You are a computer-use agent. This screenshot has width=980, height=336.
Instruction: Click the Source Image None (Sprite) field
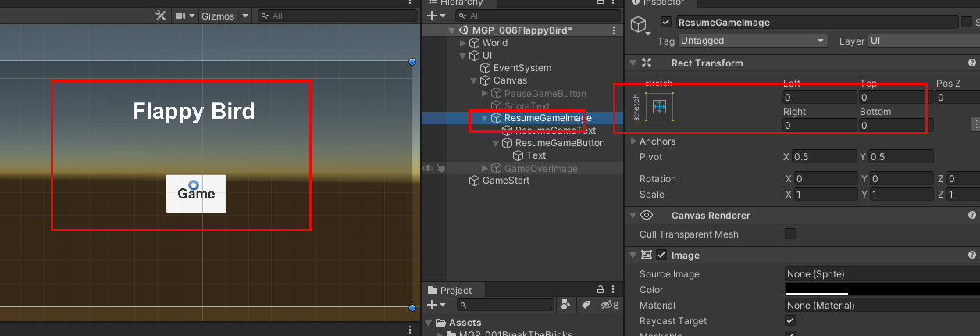click(882, 274)
